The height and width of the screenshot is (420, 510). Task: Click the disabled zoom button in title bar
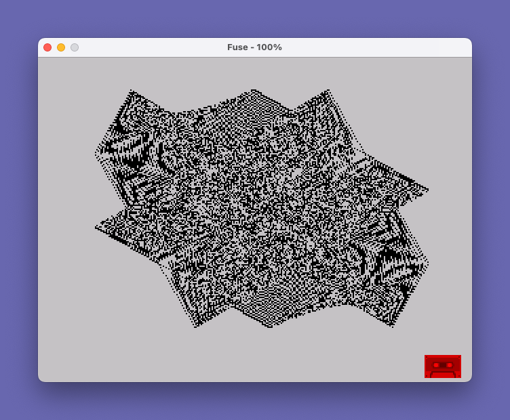coord(75,47)
